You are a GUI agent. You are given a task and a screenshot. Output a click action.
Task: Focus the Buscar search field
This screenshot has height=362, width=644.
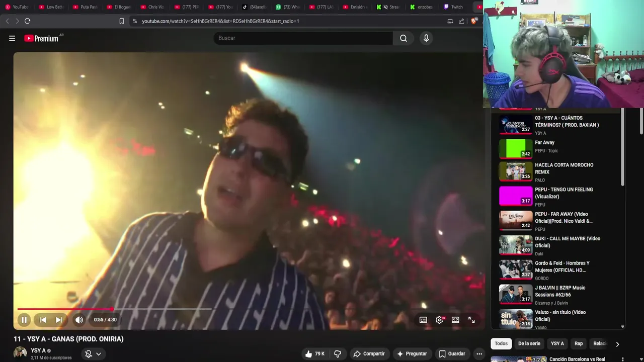(x=303, y=38)
